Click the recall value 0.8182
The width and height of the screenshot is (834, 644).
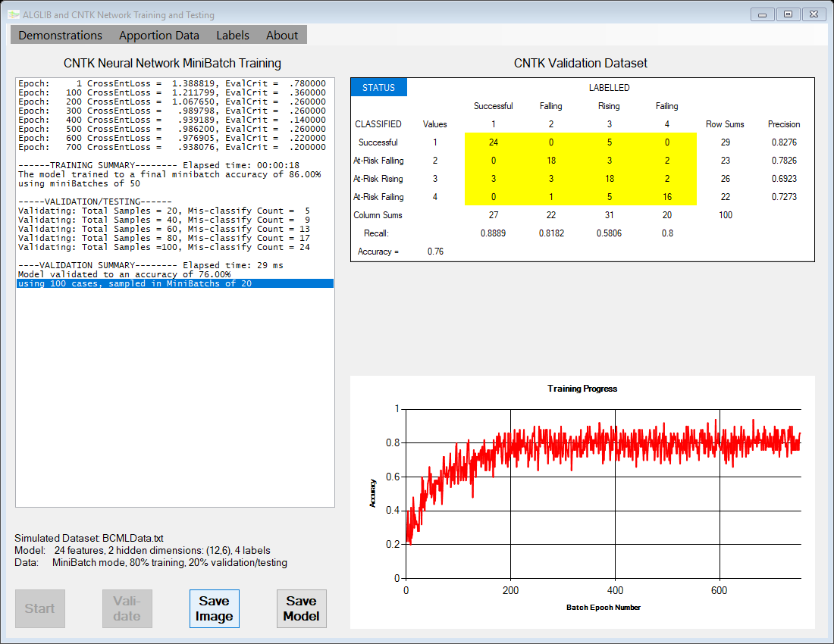[551, 233]
